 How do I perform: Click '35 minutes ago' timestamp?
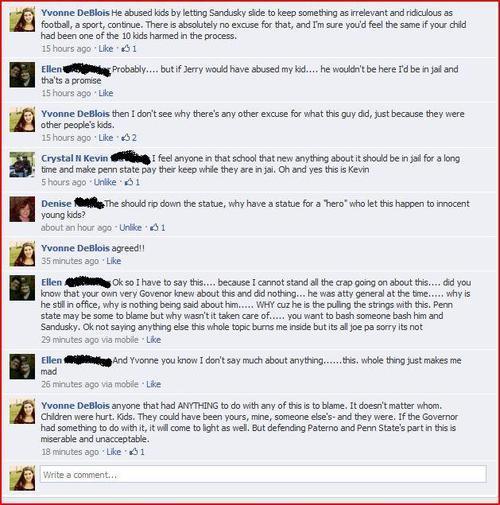pos(70,261)
